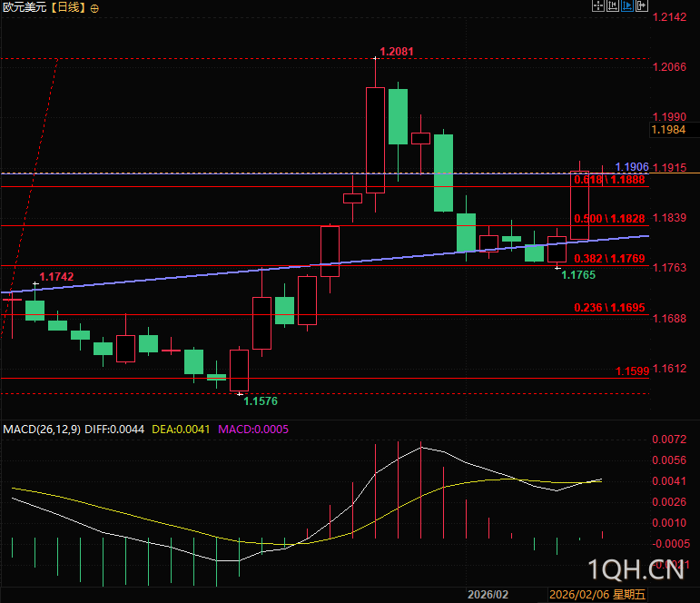Image resolution: width=700 pixels, height=603 pixels.
Task: Click the MACD:0.0005 value
Action: click(253, 430)
